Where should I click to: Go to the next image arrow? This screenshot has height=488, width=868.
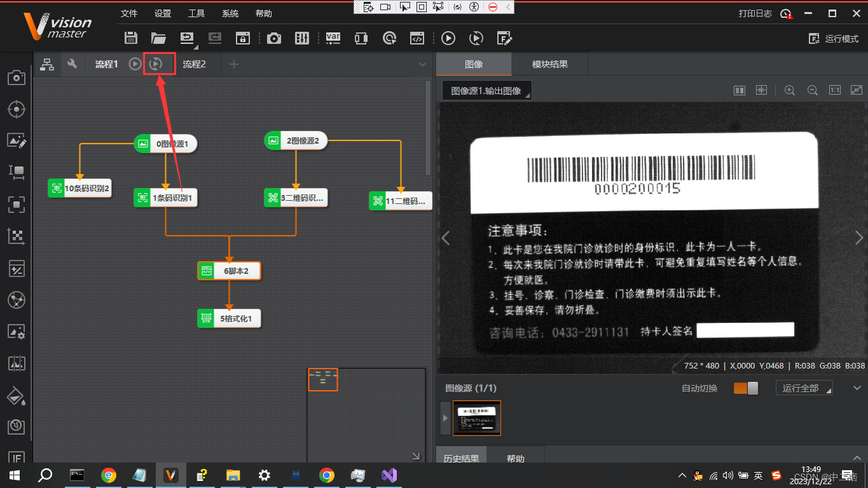click(859, 238)
